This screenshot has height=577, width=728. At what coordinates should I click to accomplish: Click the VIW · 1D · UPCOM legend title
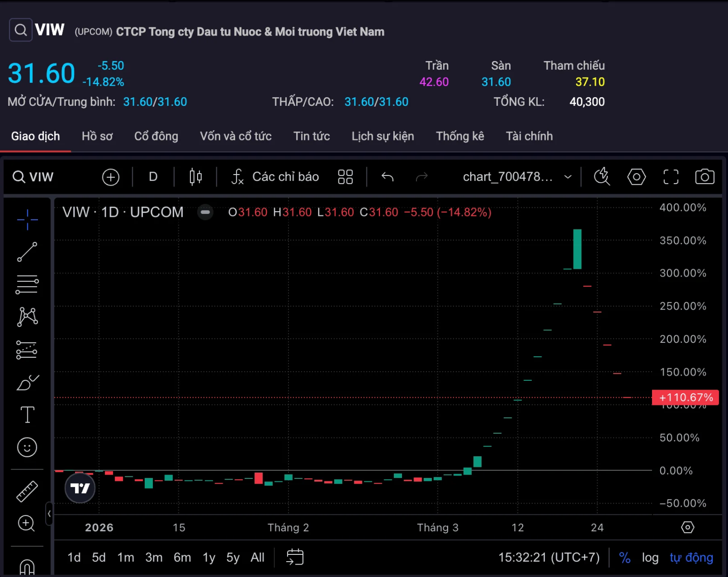click(123, 212)
